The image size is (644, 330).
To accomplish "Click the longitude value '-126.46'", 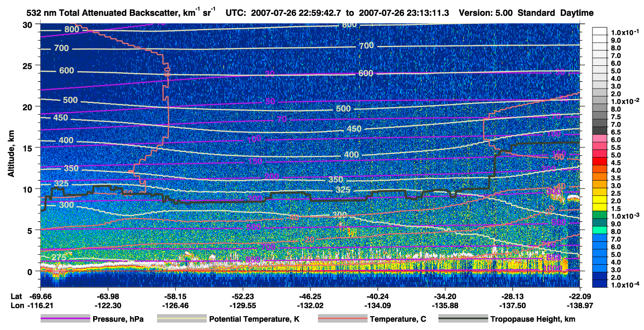I will [175, 306].
